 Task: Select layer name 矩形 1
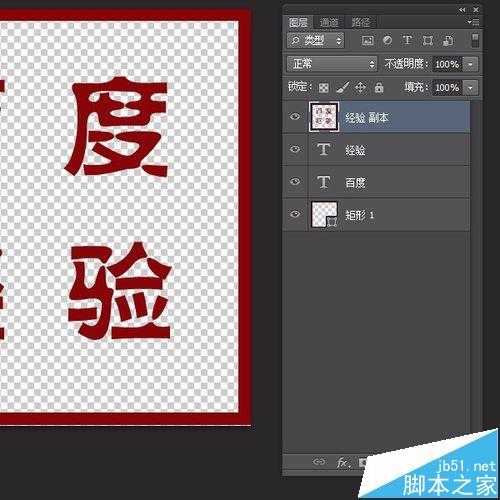point(360,215)
